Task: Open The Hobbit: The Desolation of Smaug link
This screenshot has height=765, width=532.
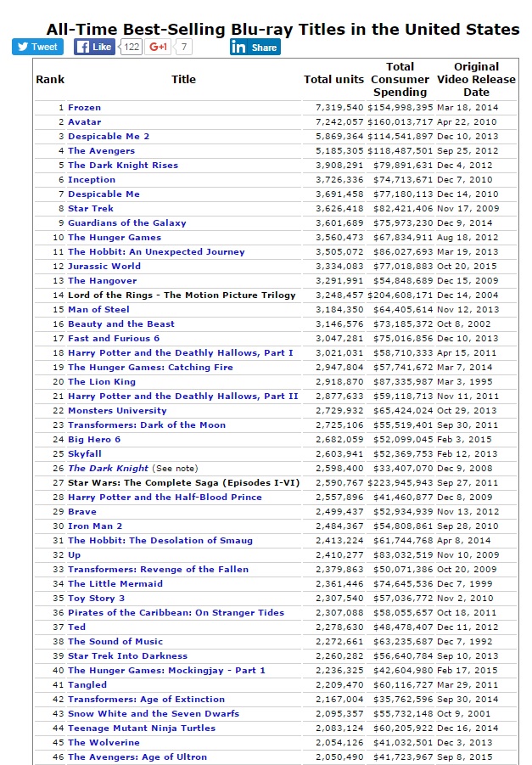Action: pos(160,541)
